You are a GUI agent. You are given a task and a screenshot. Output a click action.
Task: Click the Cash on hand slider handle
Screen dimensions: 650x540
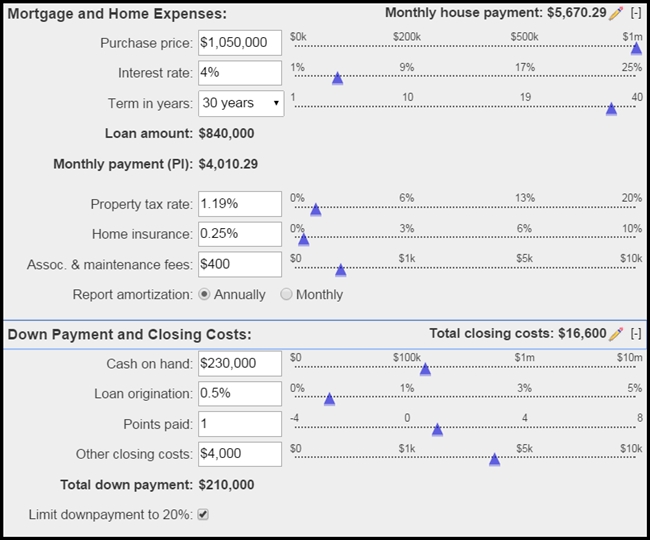click(425, 369)
